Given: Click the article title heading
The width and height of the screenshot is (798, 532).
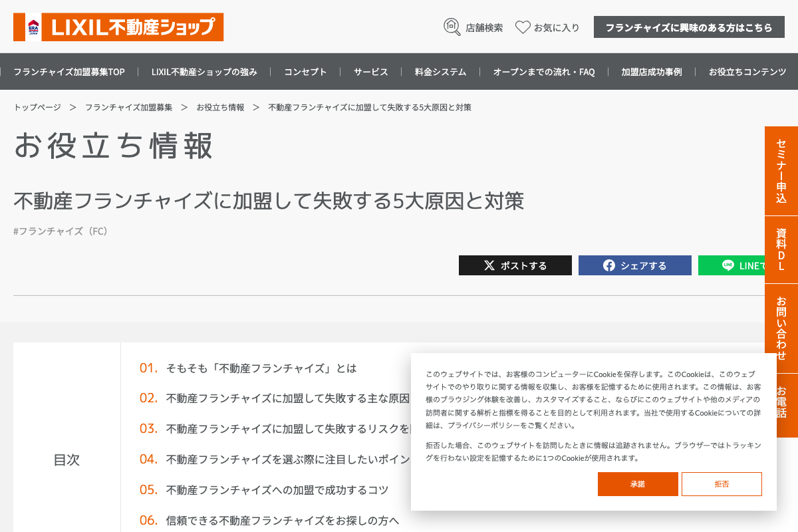Looking at the screenshot, I should [x=269, y=201].
